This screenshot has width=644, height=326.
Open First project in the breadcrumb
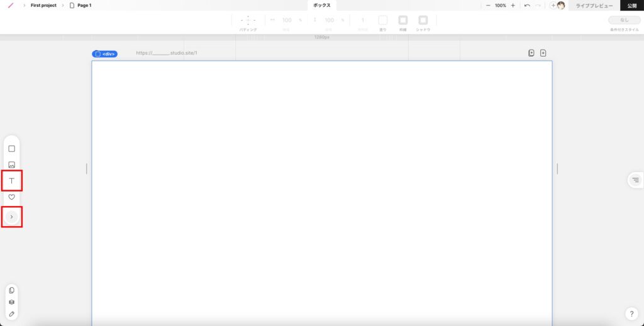coord(43,5)
